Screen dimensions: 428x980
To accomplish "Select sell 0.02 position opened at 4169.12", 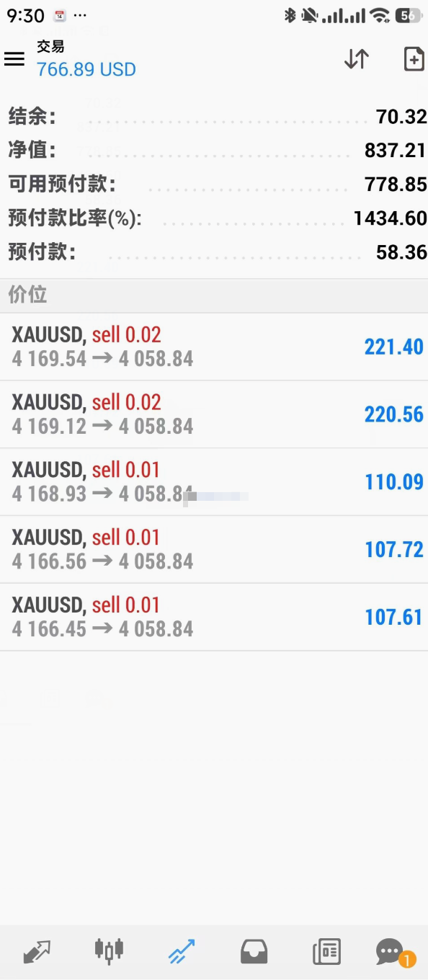I will [x=214, y=414].
